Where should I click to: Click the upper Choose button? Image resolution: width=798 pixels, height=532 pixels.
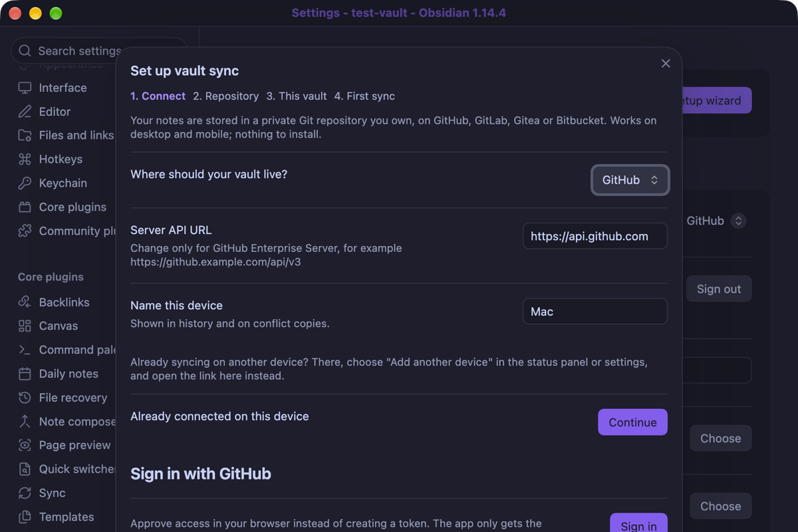click(x=720, y=438)
